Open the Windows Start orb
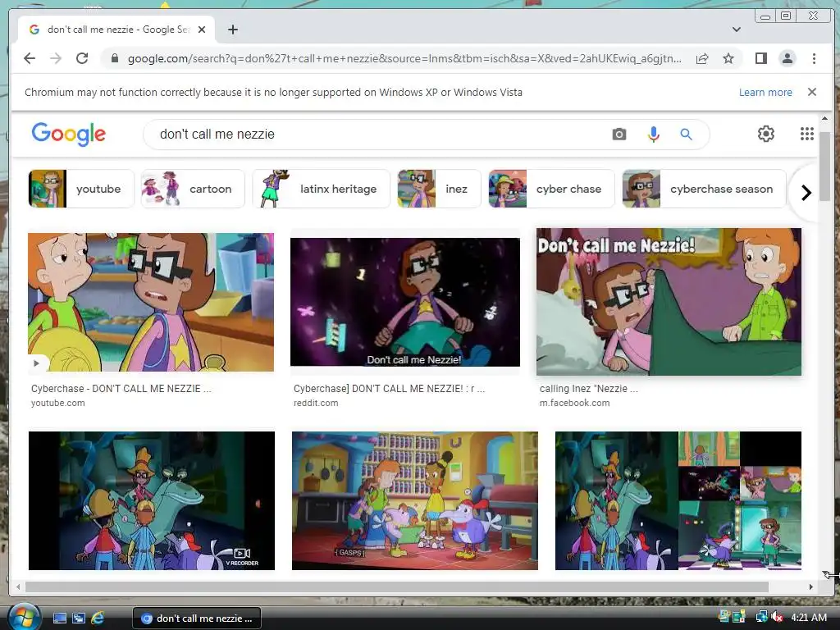840x630 pixels. 23,617
